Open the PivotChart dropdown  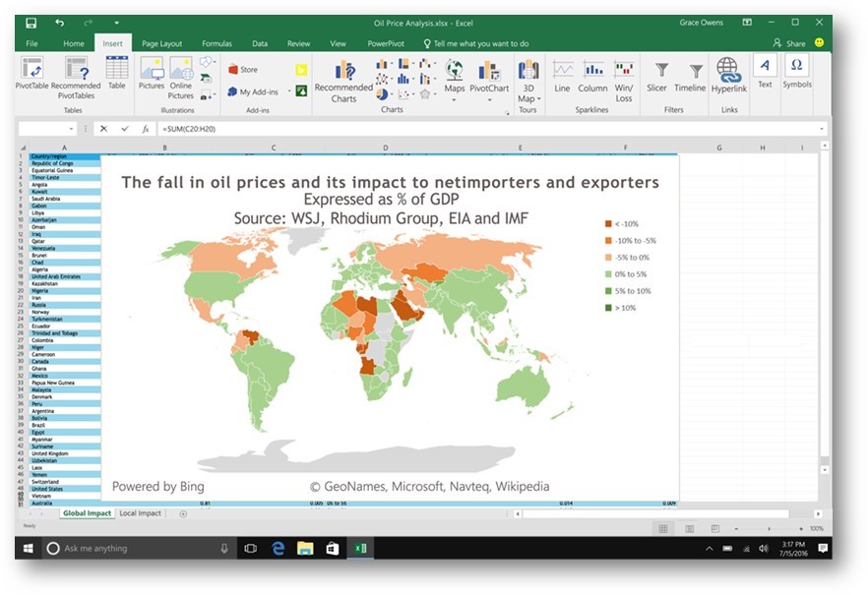point(489,89)
